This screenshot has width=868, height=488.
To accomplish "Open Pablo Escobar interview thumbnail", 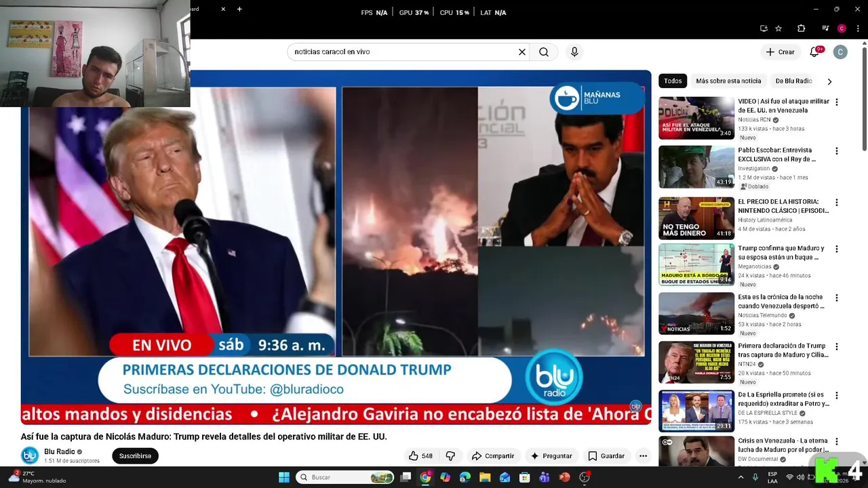I will (696, 167).
